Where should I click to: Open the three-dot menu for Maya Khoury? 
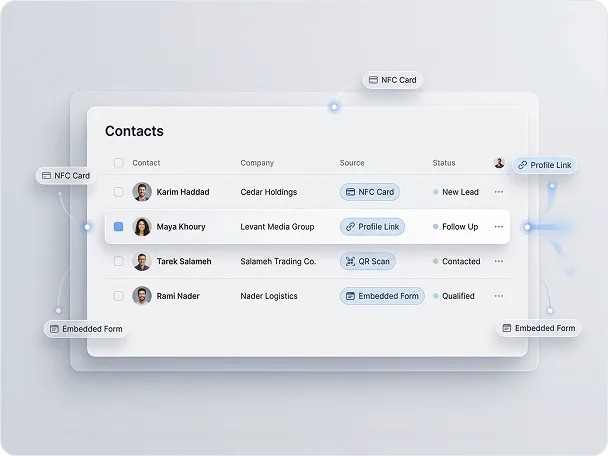pos(499,226)
